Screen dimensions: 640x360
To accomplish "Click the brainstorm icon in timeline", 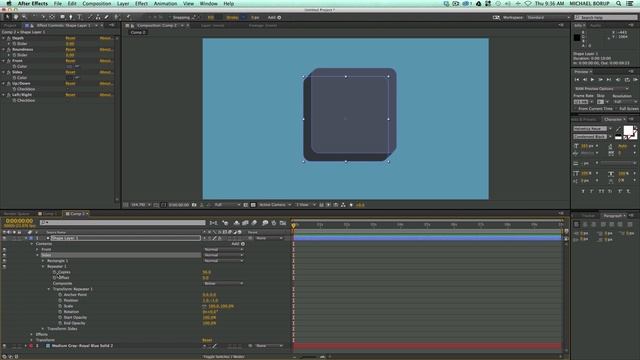I will point(265,223).
